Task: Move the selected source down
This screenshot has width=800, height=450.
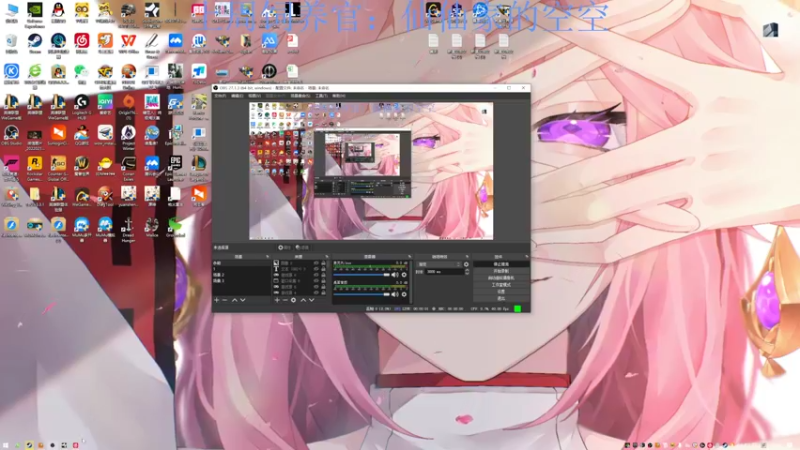Action: point(311,300)
